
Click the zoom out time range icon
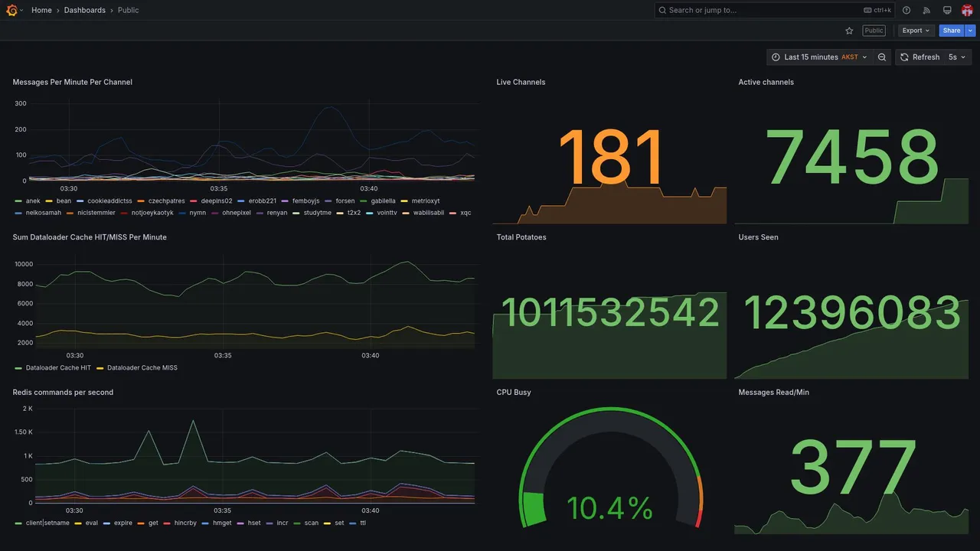tap(882, 57)
